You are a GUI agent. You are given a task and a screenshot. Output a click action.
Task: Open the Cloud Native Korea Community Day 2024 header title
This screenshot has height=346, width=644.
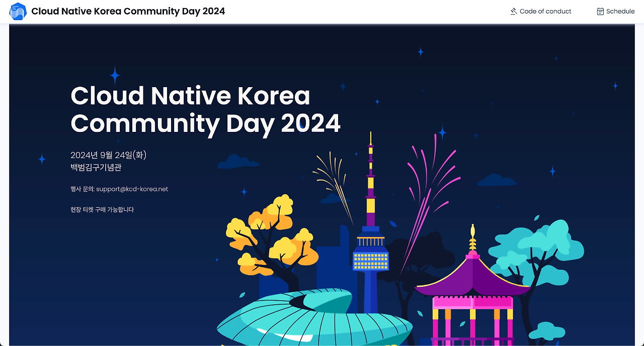pos(128,11)
